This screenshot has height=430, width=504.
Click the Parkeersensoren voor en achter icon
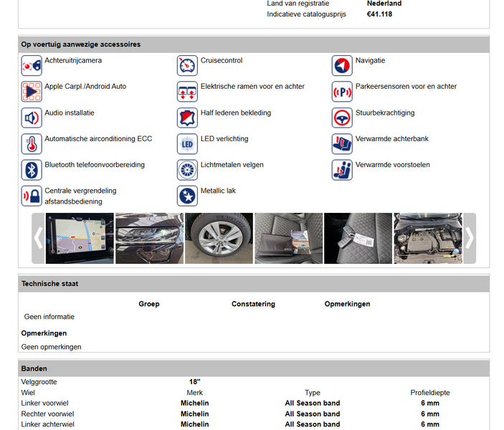[342, 92]
